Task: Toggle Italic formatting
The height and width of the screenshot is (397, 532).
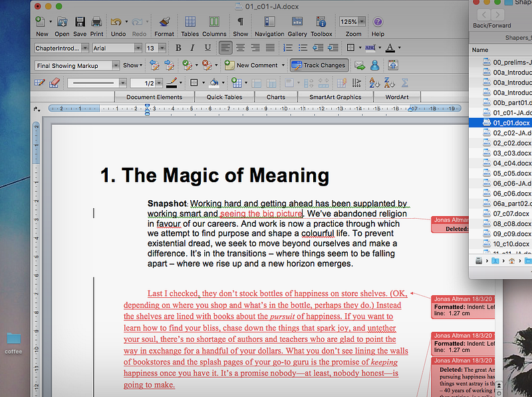Action: [x=191, y=48]
